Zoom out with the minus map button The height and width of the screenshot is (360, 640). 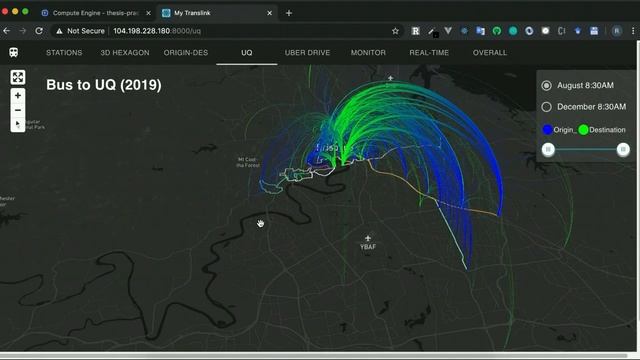[x=18, y=110]
